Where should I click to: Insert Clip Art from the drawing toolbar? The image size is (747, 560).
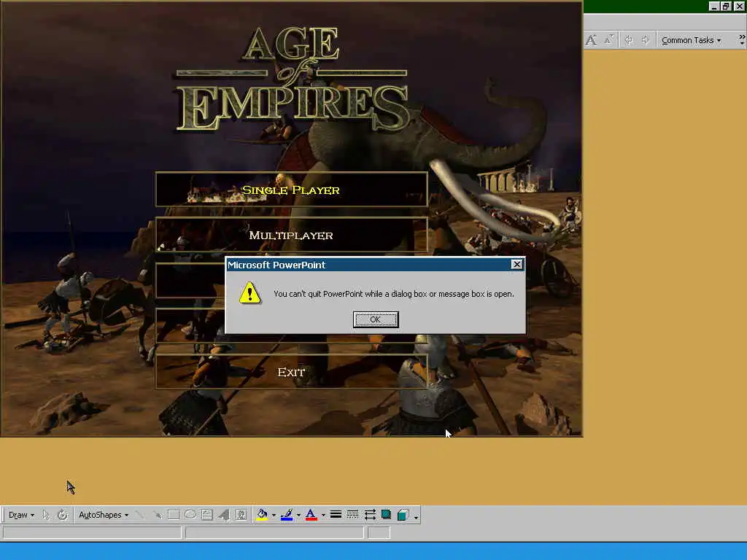[x=241, y=515]
